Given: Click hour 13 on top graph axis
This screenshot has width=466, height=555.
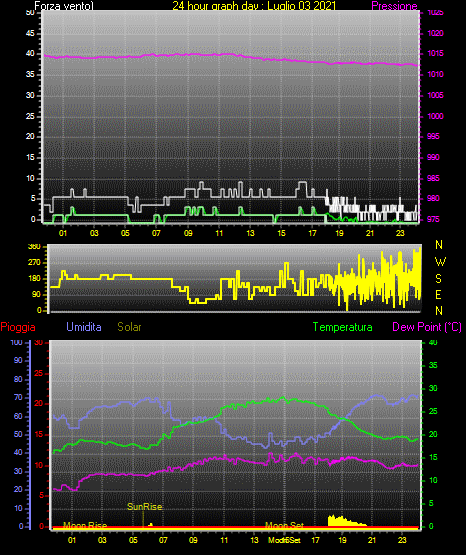Looking at the screenshot, I should click(250, 233).
